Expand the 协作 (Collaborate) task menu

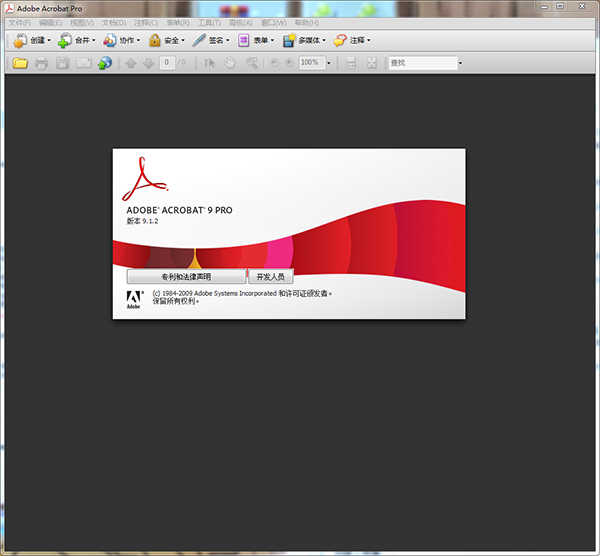pos(122,40)
